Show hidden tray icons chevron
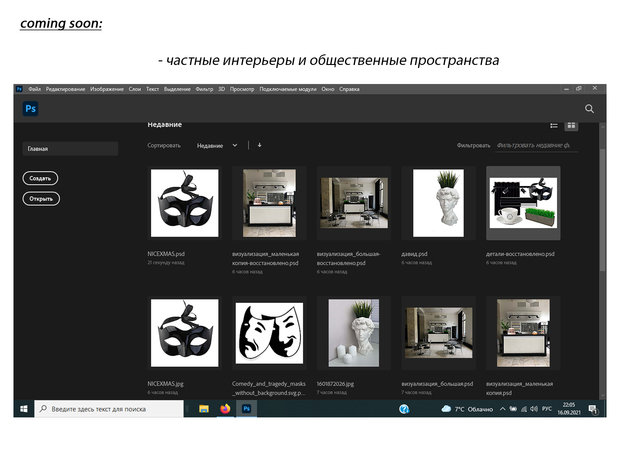 pos(502,409)
